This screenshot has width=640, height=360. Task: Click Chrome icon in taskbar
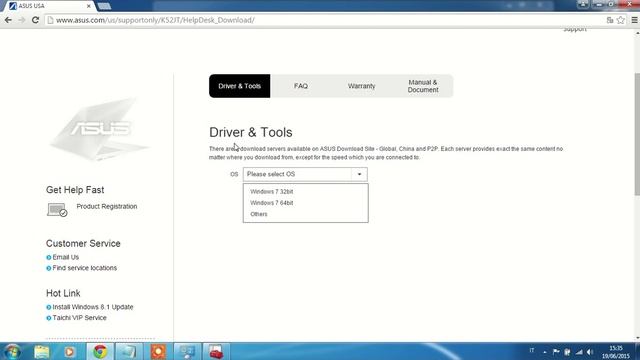(100, 351)
